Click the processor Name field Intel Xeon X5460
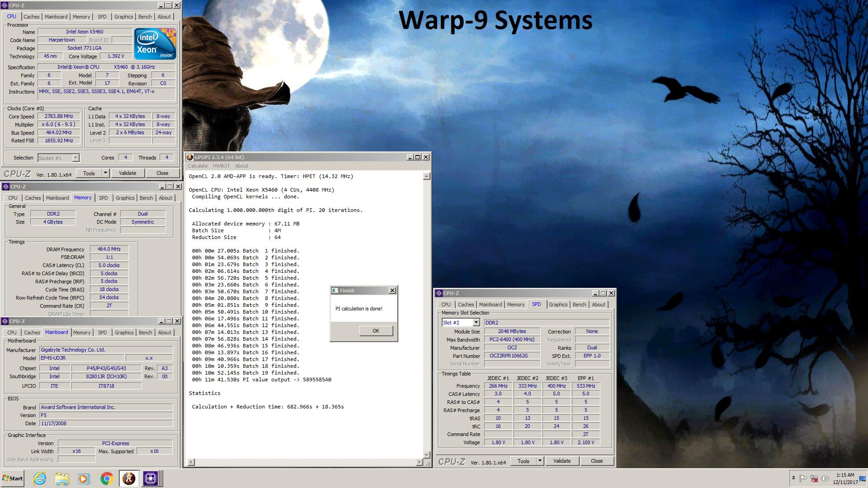This screenshot has width=868, height=488. tap(85, 32)
